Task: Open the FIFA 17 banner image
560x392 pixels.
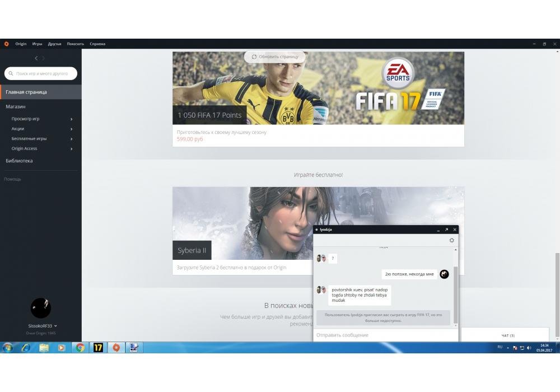Action: click(318, 88)
